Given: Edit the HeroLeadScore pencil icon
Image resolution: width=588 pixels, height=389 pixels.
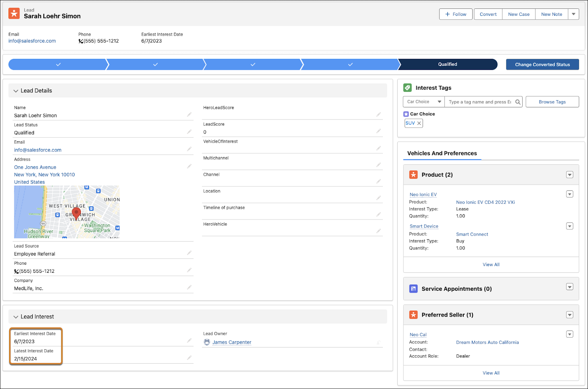Looking at the screenshot, I should [379, 115].
